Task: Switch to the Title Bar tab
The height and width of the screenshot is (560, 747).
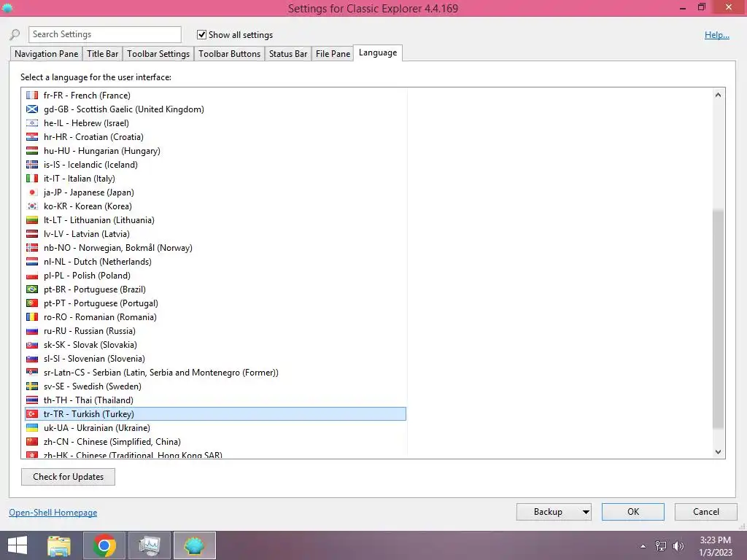Action: click(x=102, y=54)
